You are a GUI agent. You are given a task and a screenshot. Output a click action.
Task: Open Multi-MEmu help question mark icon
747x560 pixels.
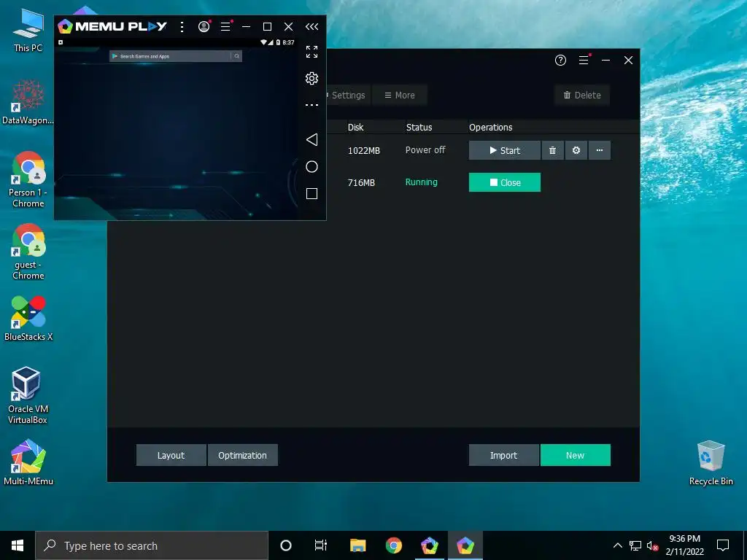(560, 60)
